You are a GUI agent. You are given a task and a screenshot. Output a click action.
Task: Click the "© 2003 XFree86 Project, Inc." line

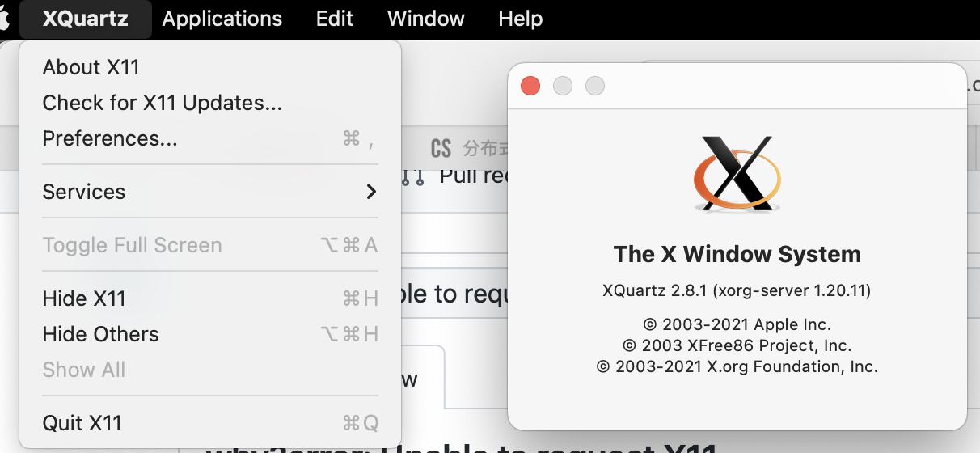pos(737,345)
